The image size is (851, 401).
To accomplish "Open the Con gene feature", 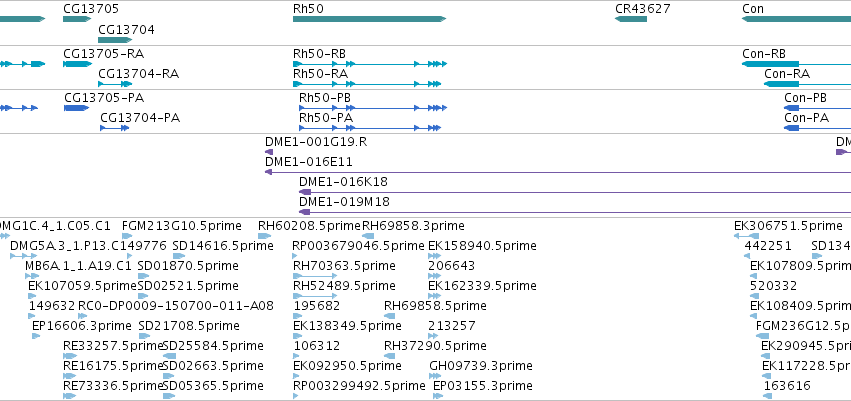I will click(x=796, y=19).
